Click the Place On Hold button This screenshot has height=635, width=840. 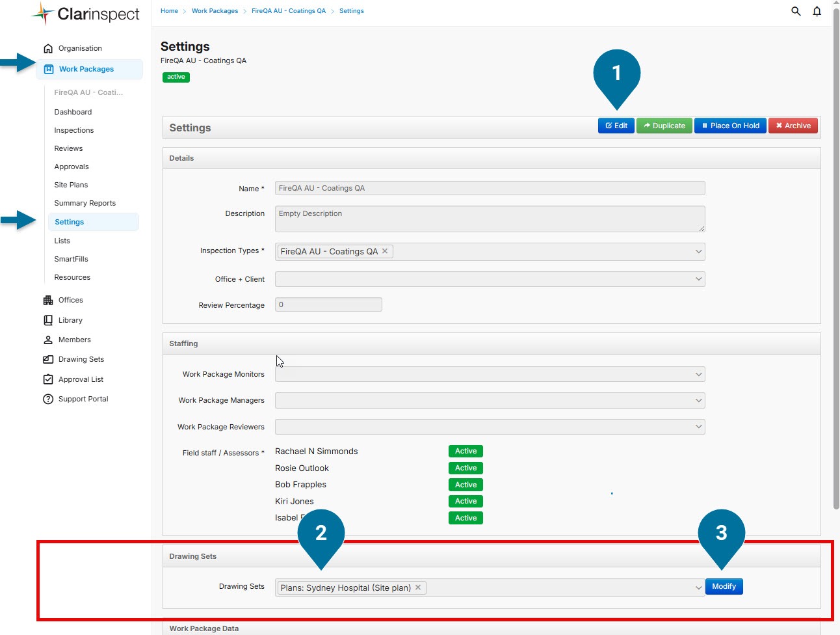pyautogui.click(x=730, y=126)
